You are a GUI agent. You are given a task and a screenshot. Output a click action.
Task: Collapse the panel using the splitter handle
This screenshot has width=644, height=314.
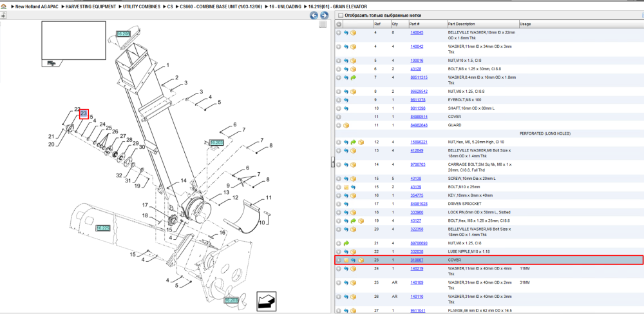332,162
